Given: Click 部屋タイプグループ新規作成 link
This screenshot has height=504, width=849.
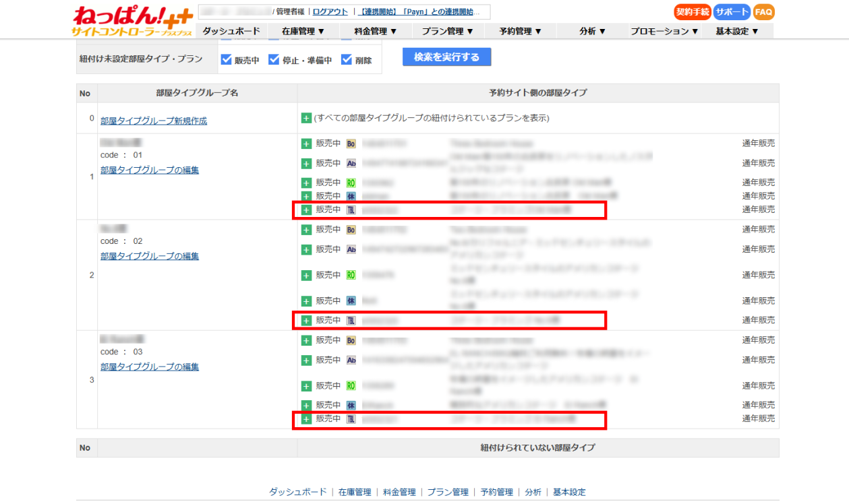Looking at the screenshot, I should click(154, 121).
